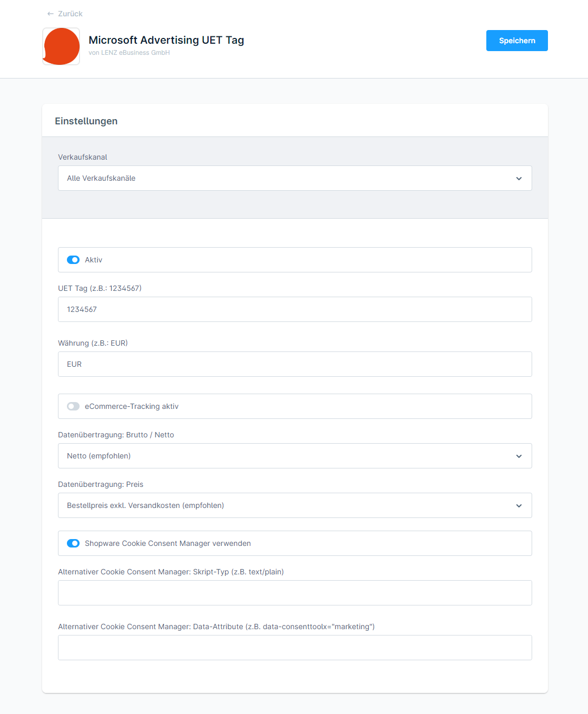
Task: Click chevron of Netto (empfohlen) select
Action: click(519, 456)
